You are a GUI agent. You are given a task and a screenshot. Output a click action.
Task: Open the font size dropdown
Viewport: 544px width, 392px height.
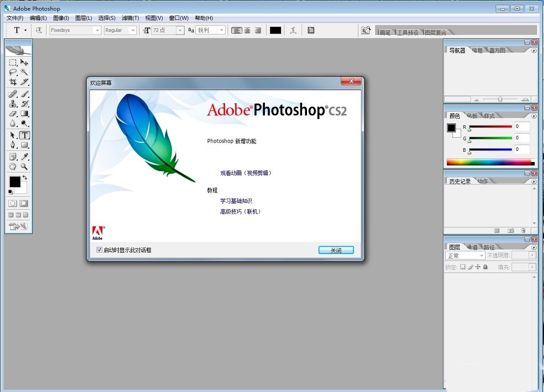point(179,30)
